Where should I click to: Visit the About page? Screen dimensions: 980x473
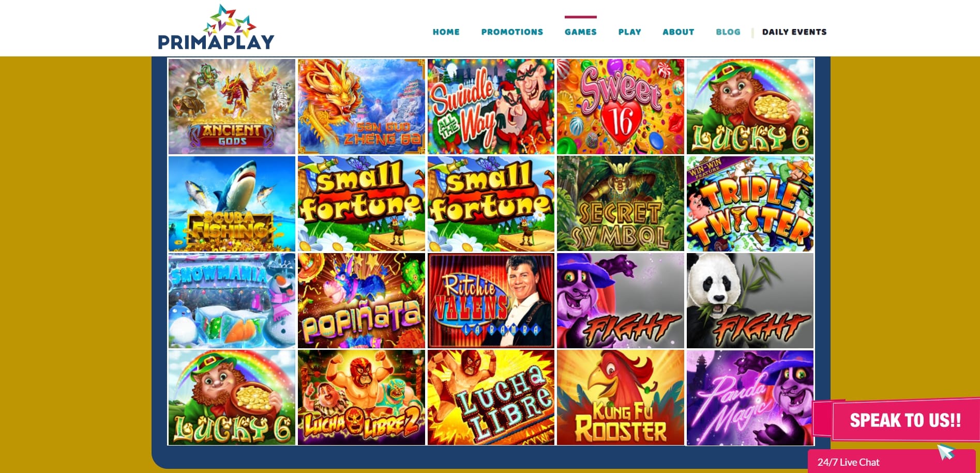(x=678, y=32)
